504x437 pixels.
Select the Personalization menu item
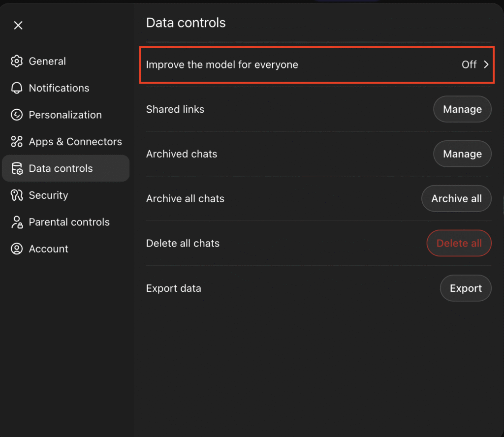click(x=64, y=115)
